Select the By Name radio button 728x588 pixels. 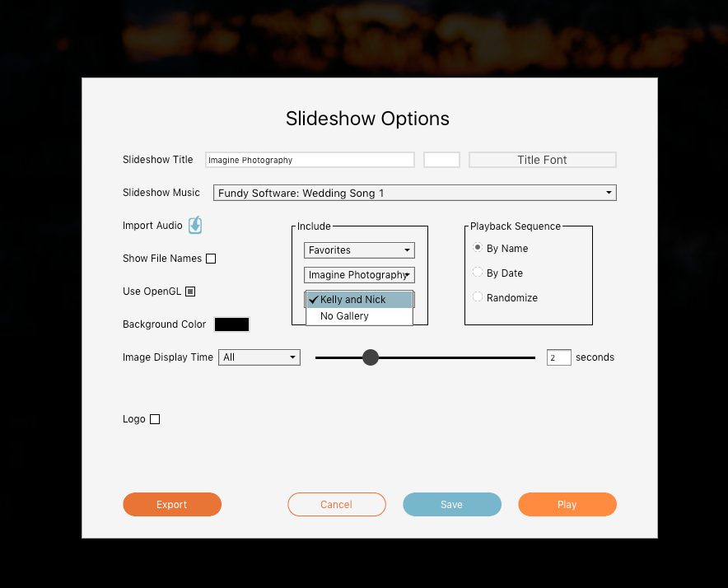[x=478, y=248]
